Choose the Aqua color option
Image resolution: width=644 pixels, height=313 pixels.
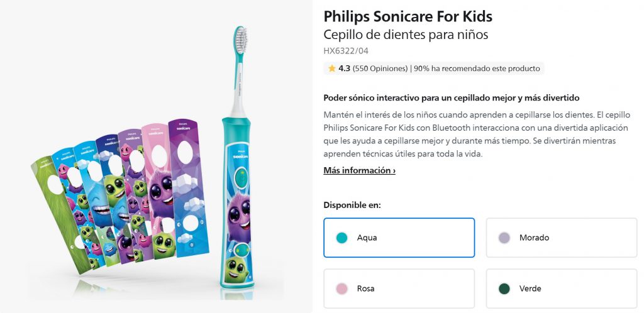[399, 238]
